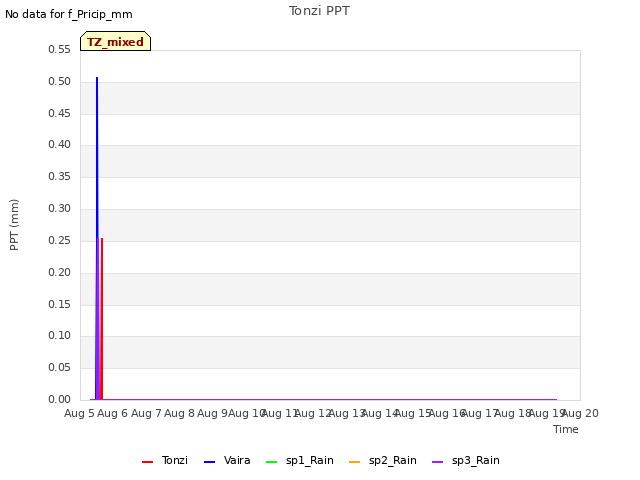Click the Aug 5 x-axis label
Image resolution: width=640 pixels, height=480 pixels.
click(x=80, y=413)
